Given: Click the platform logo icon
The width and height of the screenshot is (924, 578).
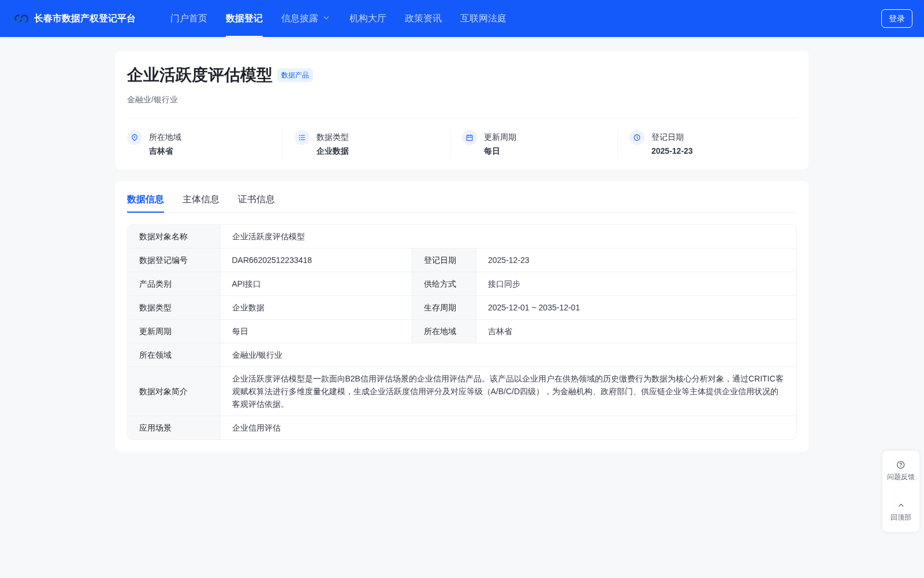Looking at the screenshot, I should coord(21,18).
